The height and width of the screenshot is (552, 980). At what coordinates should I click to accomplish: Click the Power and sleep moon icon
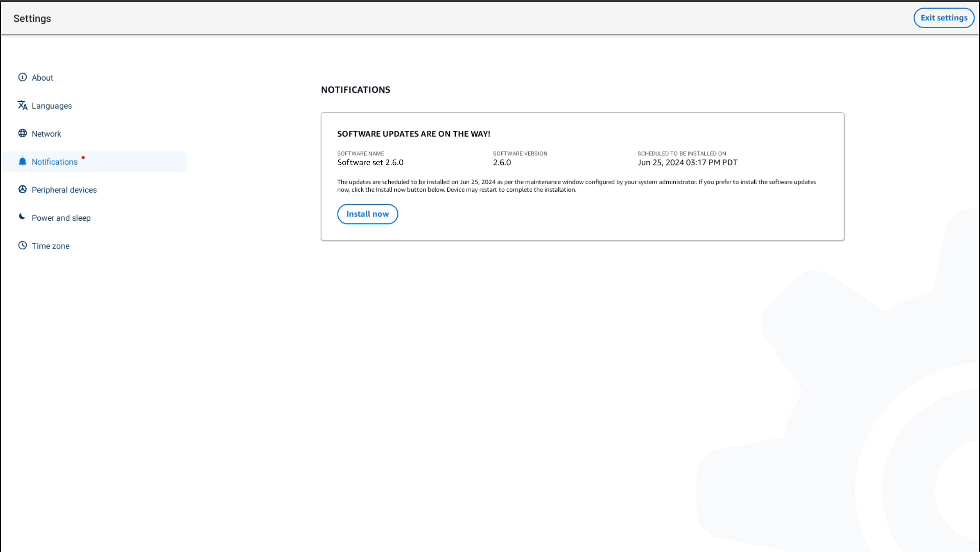(22, 217)
